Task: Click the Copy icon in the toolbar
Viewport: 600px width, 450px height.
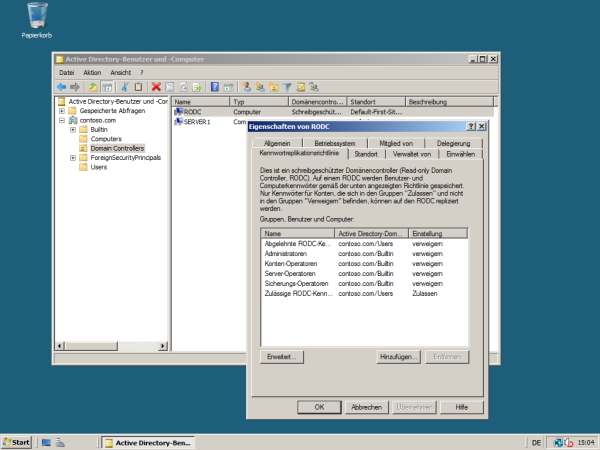Action: click(138, 87)
